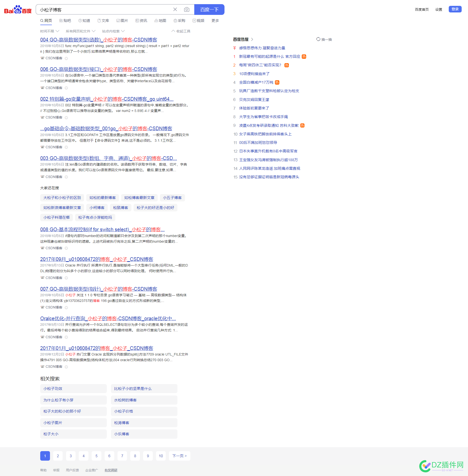Click circle icon after CSDN博客 under 004 GO result
Screen dimensions: 468x476
tap(66, 58)
